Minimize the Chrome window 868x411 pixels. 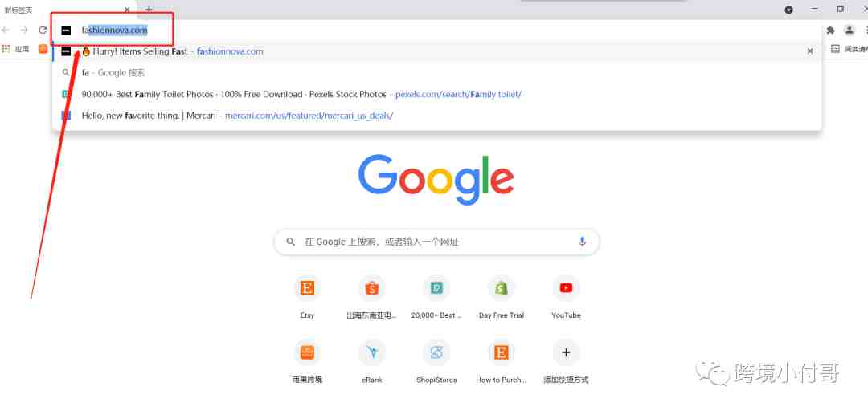pos(814,9)
